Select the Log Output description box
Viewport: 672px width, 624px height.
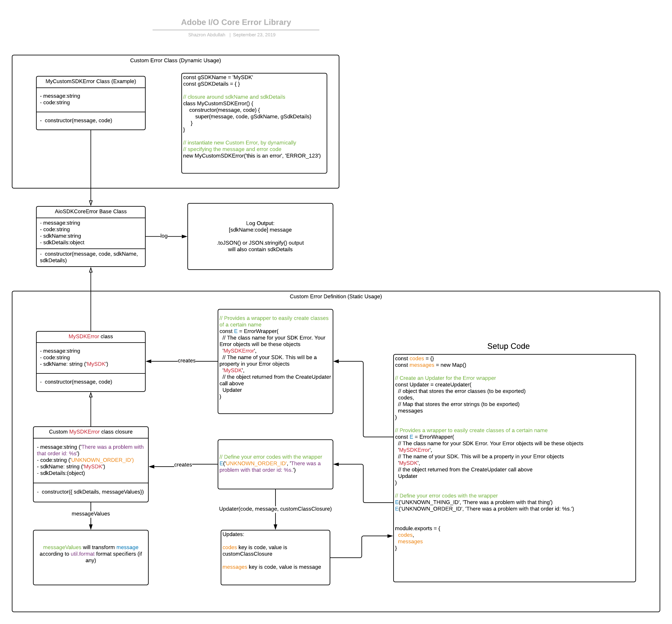coord(260,236)
